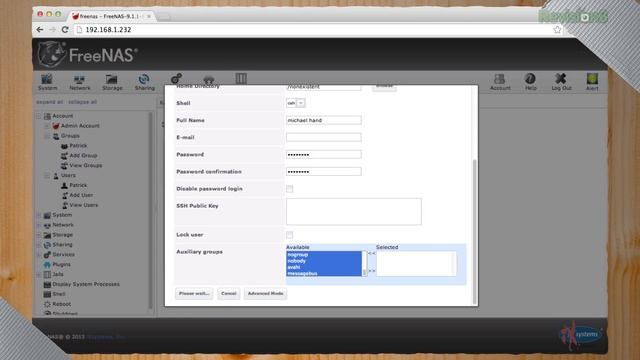Open the System toolbar icon

pyautogui.click(x=47, y=82)
